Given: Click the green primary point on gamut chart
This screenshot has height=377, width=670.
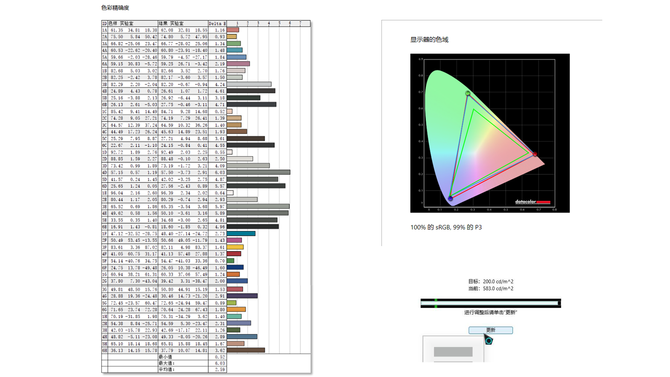Looking at the screenshot, I should click(467, 93).
